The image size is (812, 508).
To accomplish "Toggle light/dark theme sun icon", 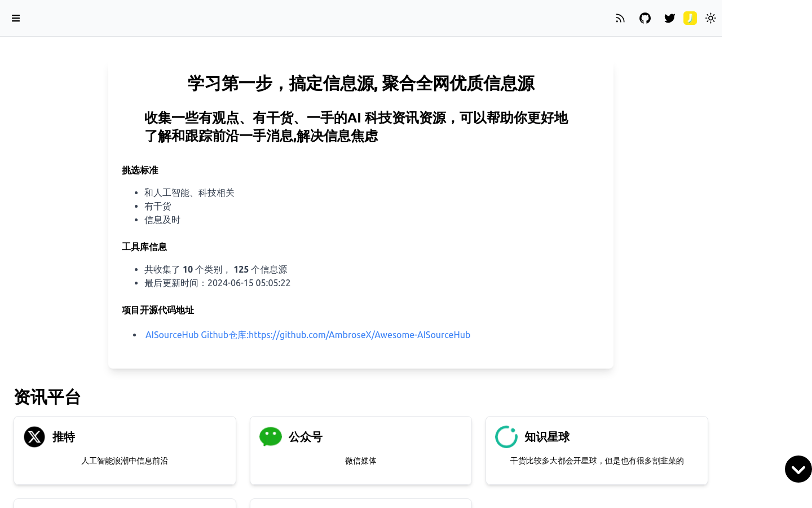I will tap(710, 18).
